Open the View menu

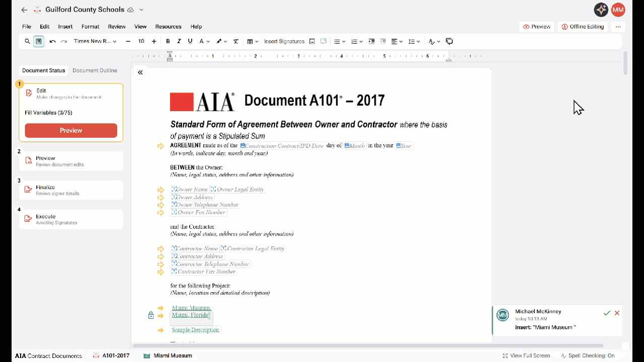coord(140,27)
